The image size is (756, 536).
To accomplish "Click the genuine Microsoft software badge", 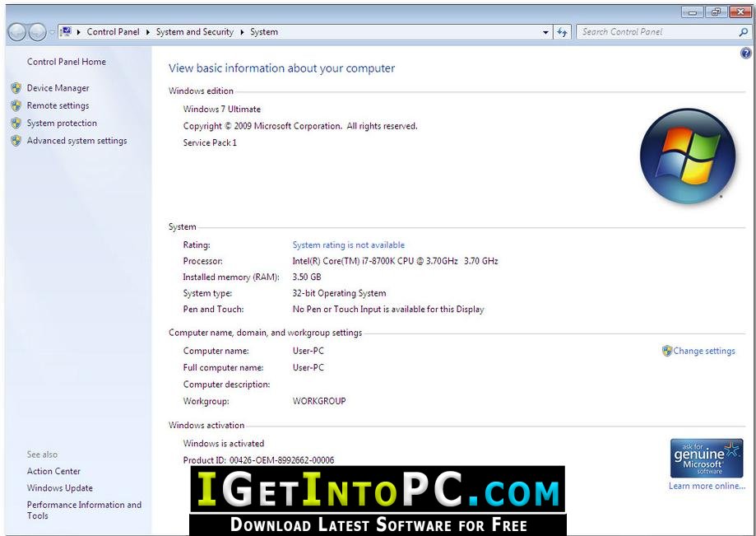I will click(x=707, y=458).
